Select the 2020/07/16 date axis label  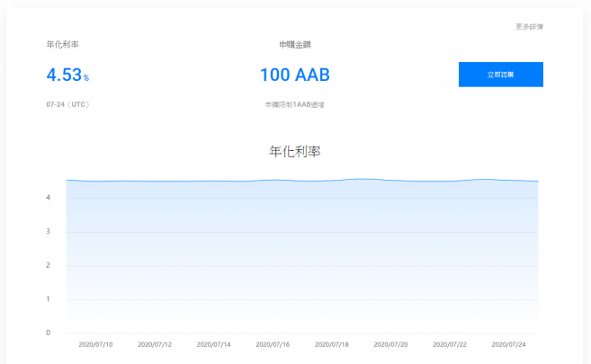coord(273,344)
